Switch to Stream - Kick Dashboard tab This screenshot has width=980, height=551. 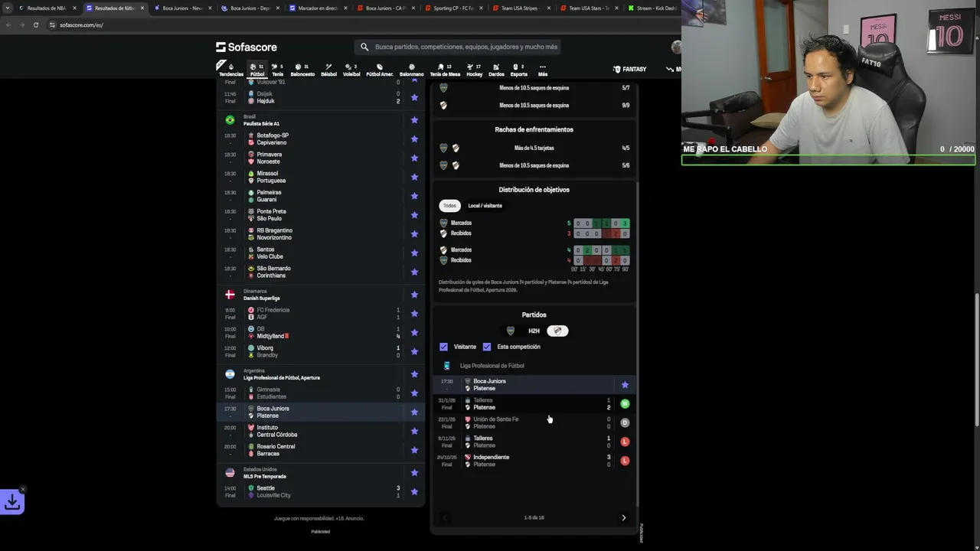click(652, 8)
